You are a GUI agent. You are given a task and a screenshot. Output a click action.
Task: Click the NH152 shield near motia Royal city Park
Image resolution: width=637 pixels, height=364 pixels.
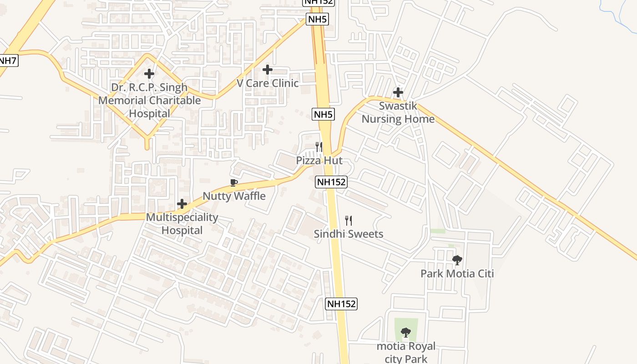[341, 304]
